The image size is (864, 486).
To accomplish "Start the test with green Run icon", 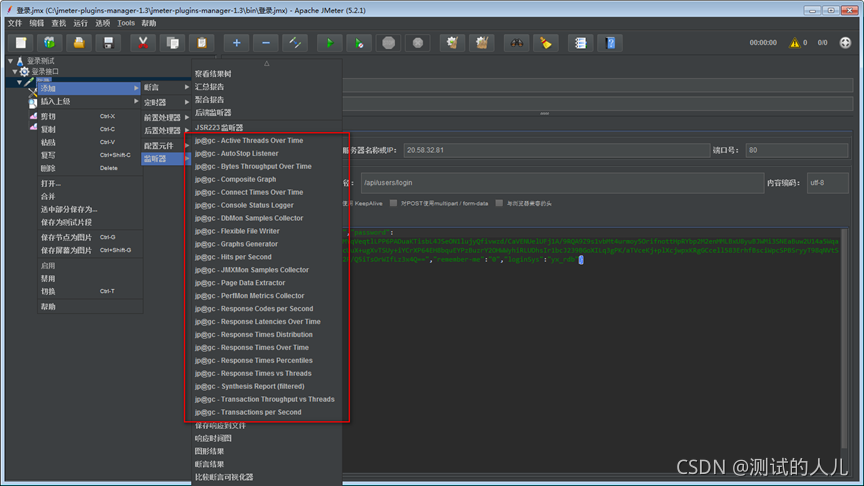I will (330, 43).
